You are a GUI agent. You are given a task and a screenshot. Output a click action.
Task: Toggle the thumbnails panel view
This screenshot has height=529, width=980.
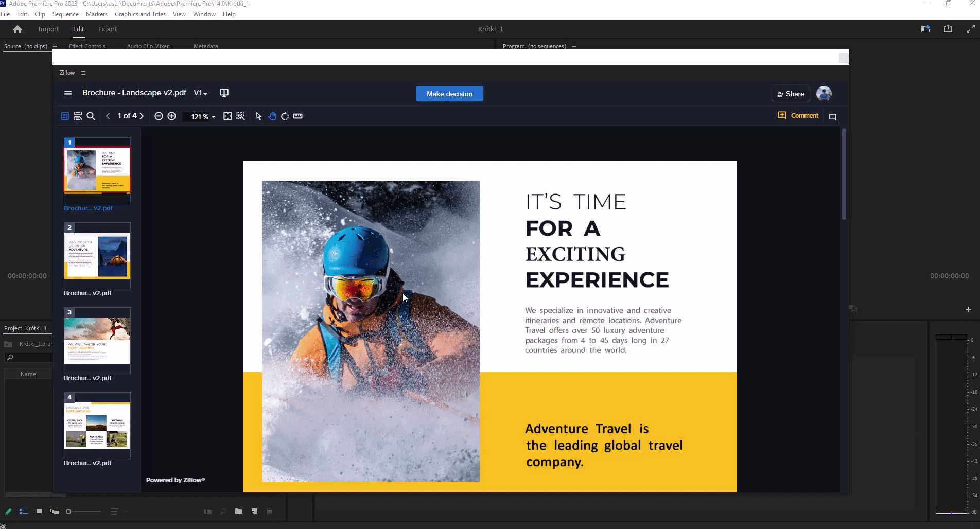pyautogui.click(x=65, y=116)
